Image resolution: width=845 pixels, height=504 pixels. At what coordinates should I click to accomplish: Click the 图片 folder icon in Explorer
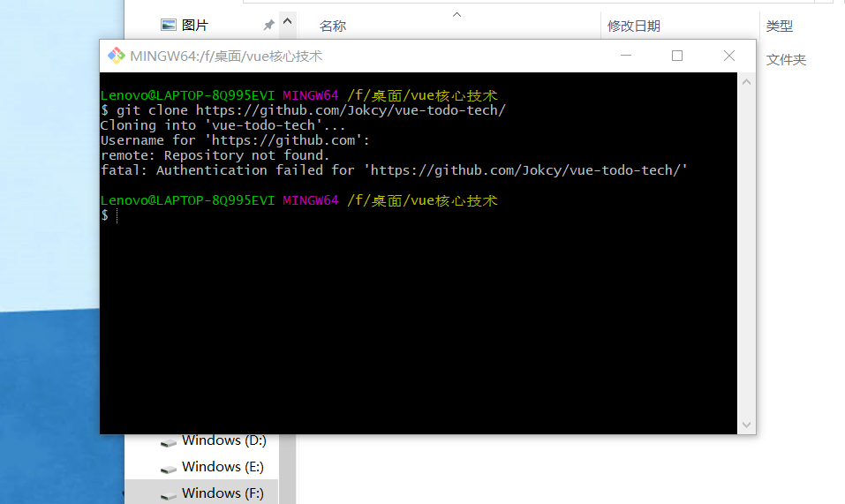tap(169, 25)
